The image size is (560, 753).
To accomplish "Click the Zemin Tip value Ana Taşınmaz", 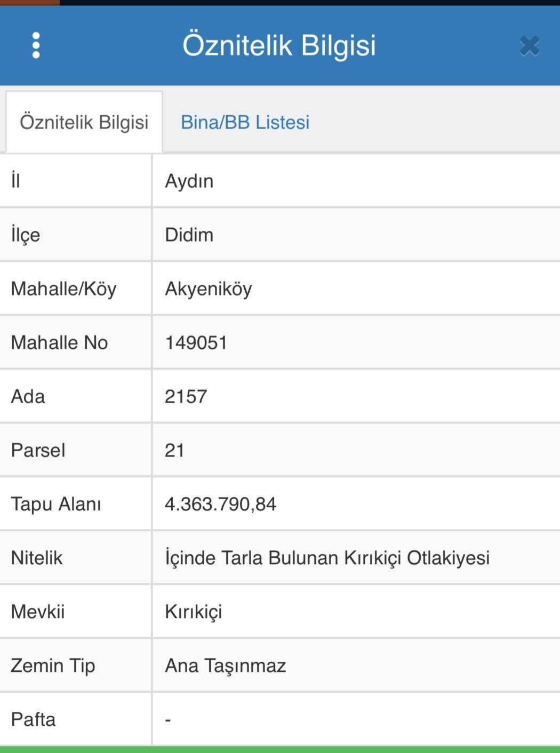I will point(226,666).
